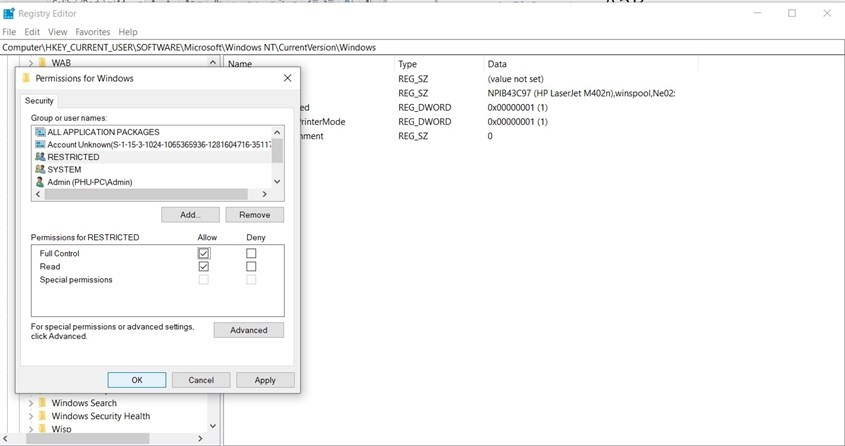Select the Admin (PHU-PC\Admin) user icon
The image size is (845, 446).
[40, 182]
